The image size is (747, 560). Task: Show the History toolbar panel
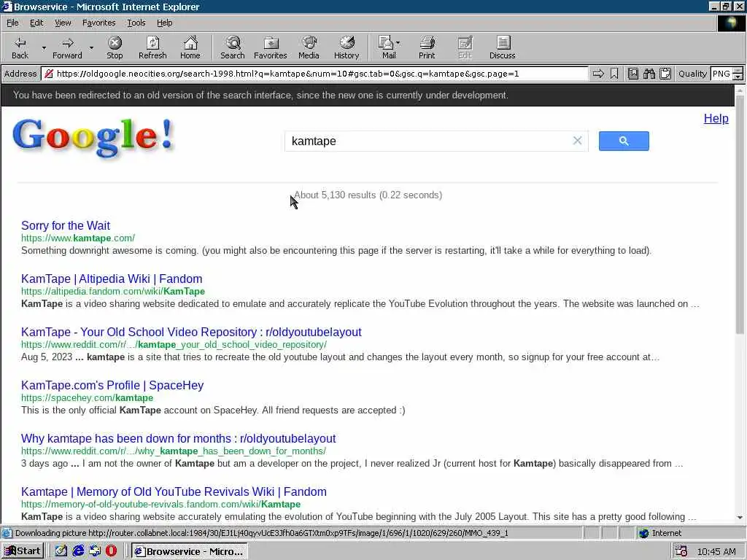pyautogui.click(x=347, y=47)
